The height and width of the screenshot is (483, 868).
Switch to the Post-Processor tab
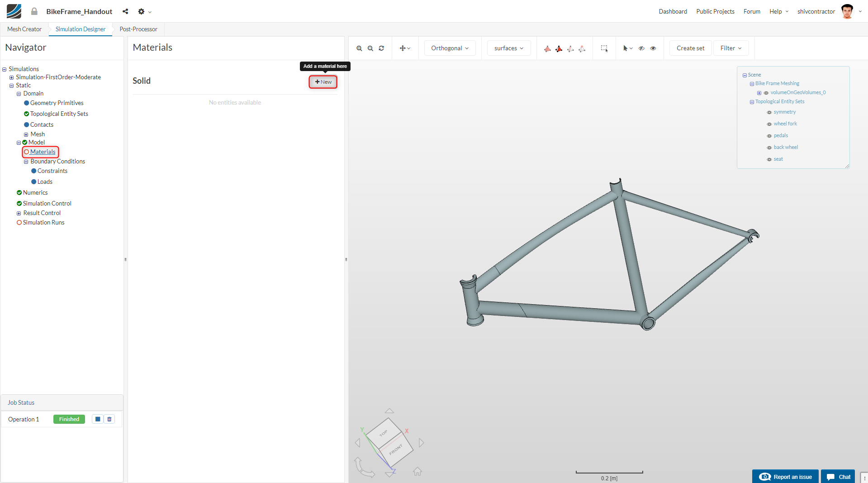(138, 29)
